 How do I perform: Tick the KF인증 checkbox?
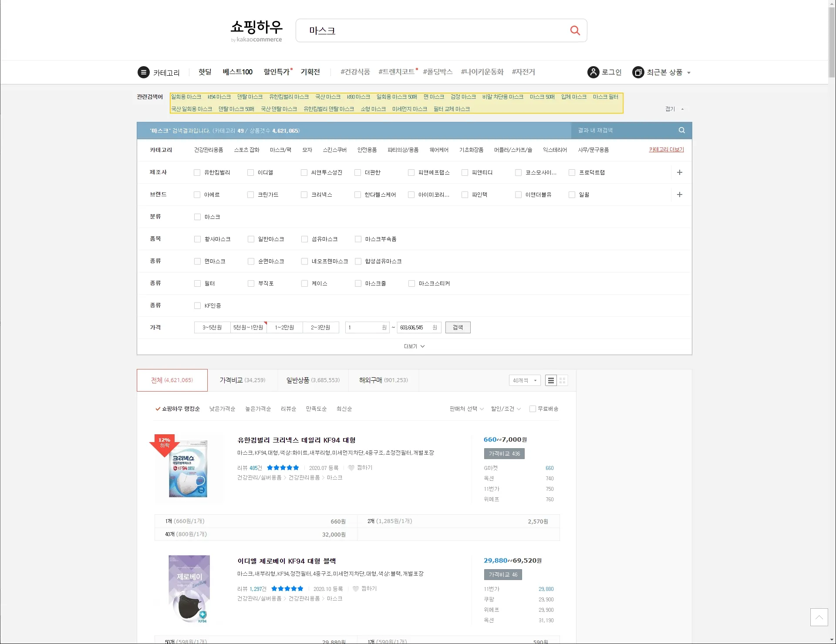point(197,306)
